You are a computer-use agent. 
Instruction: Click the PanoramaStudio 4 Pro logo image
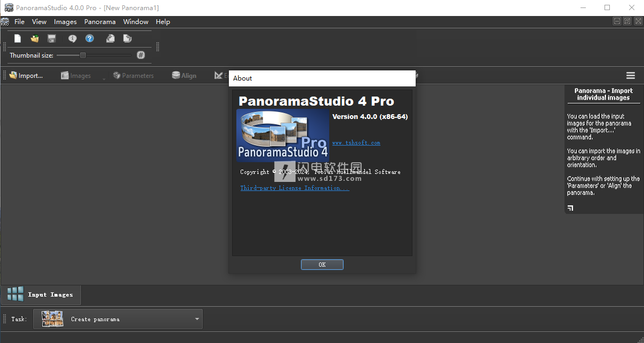(283, 135)
